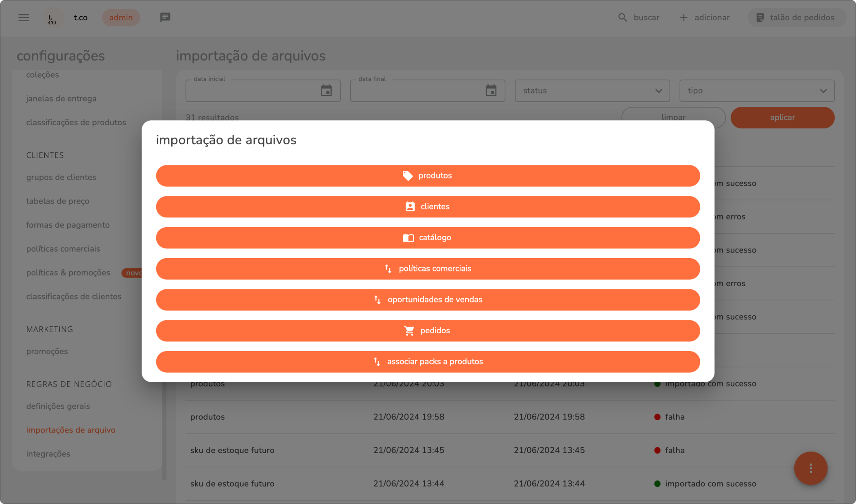
Task: Open calendar for data inicial
Action: [326, 91]
